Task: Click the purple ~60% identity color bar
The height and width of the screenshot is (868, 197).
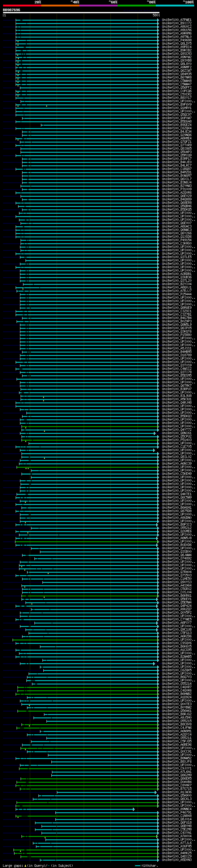Action: coord(99,6)
